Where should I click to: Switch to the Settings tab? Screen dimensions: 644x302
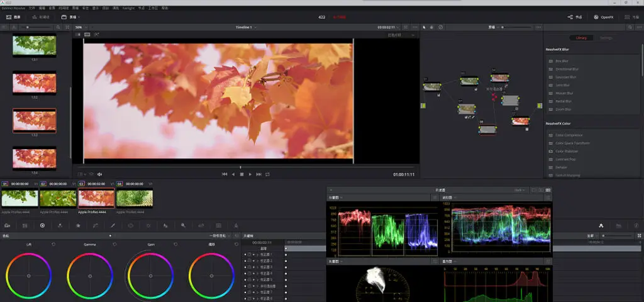606,38
